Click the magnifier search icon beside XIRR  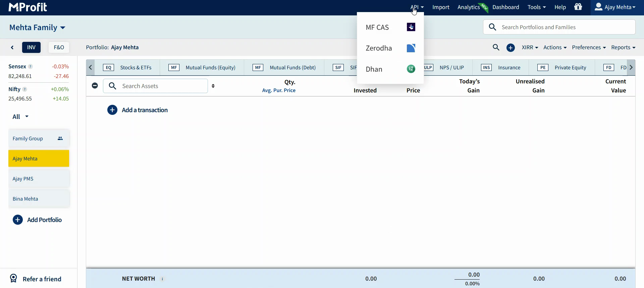(496, 48)
